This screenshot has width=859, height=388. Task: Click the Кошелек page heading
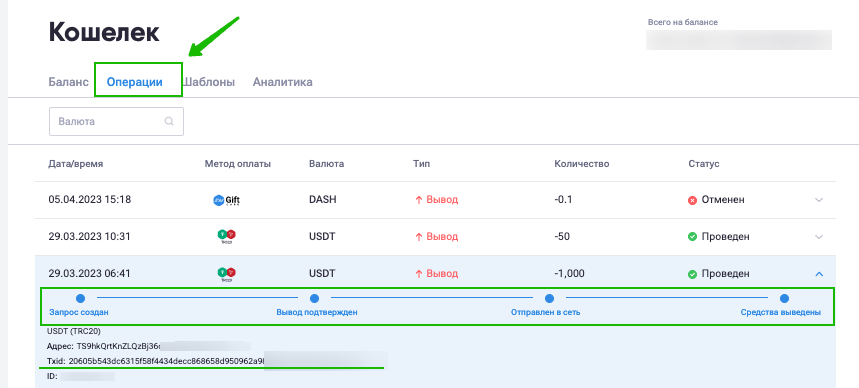104,33
